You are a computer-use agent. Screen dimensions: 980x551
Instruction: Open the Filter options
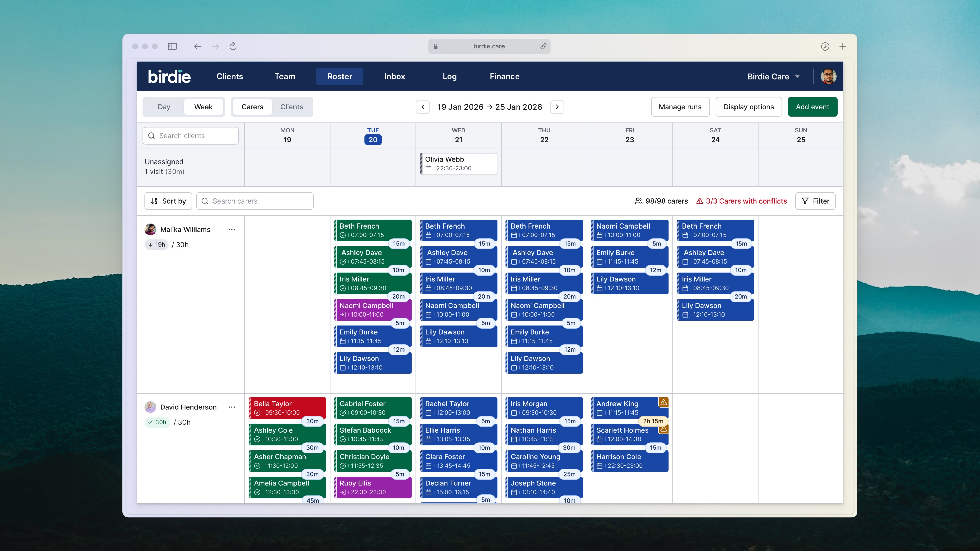(815, 201)
